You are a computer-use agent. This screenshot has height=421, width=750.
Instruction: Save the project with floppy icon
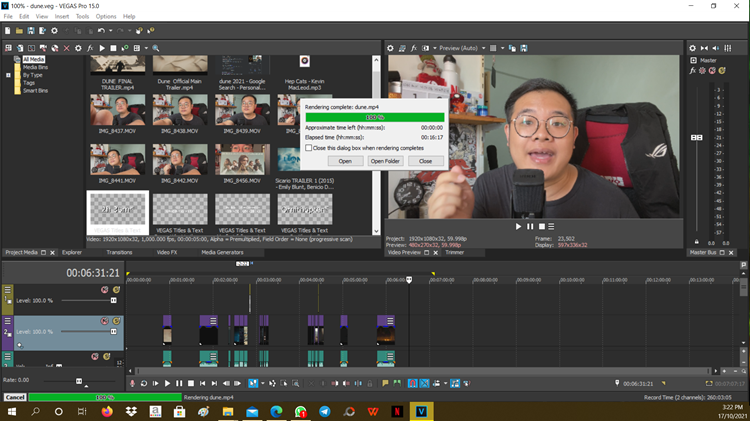[31, 31]
